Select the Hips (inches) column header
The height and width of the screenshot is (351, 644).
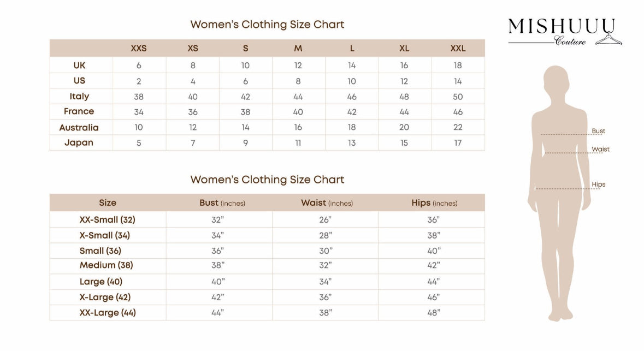point(434,203)
